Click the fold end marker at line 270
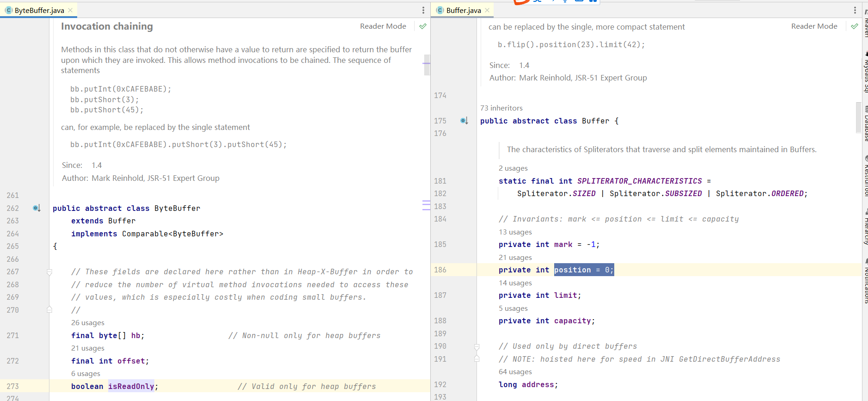 coord(49,310)
